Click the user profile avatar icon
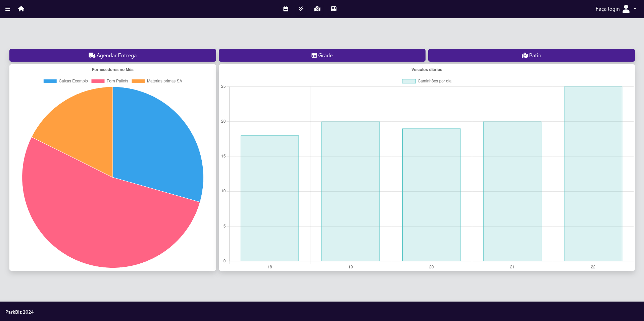 pyautogui.click(x=626, y=9)
